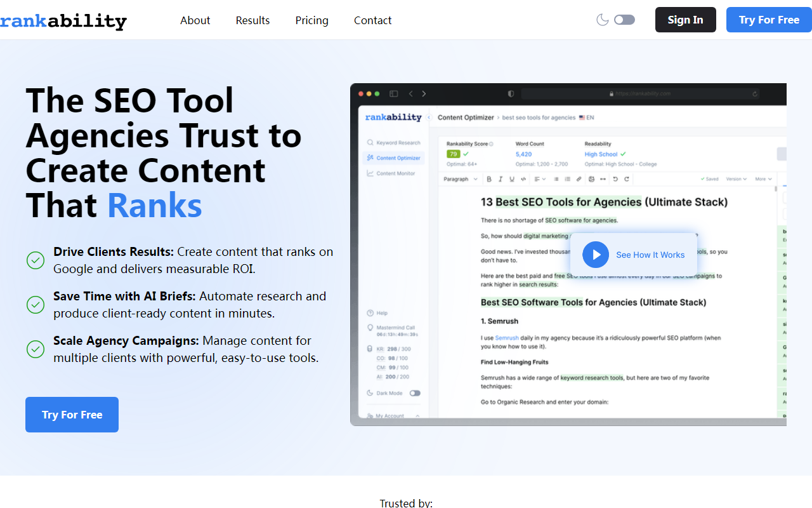812x508 pixels.
Task: Click the Underline icon in editor toolbar
Action: 512,179
